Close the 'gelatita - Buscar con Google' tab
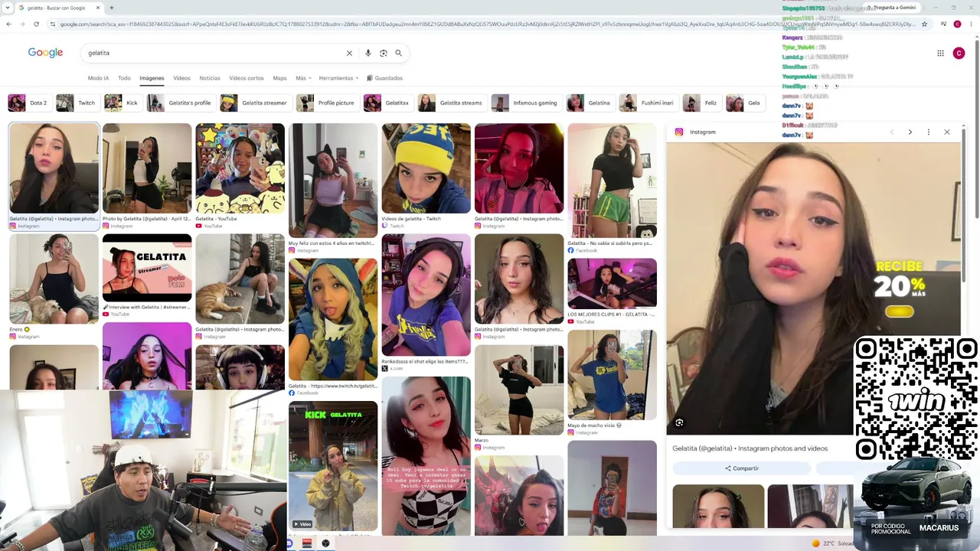 pos(98,8)
